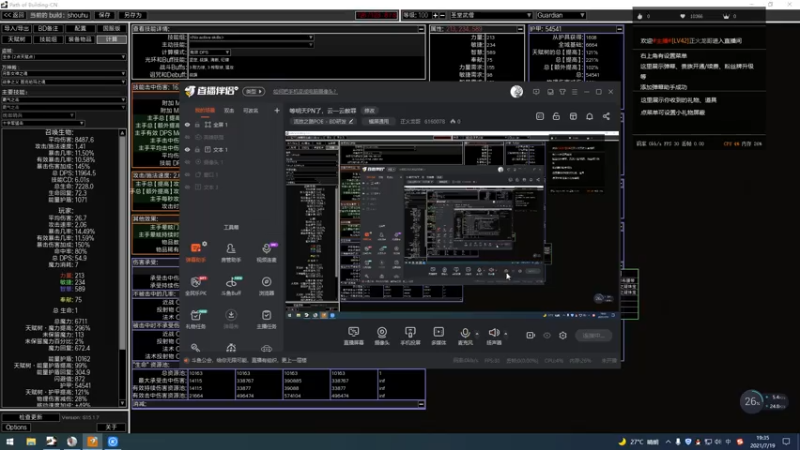Switch to the 装备物品 items tab
The image size is (800, 450).
(80, 39)
